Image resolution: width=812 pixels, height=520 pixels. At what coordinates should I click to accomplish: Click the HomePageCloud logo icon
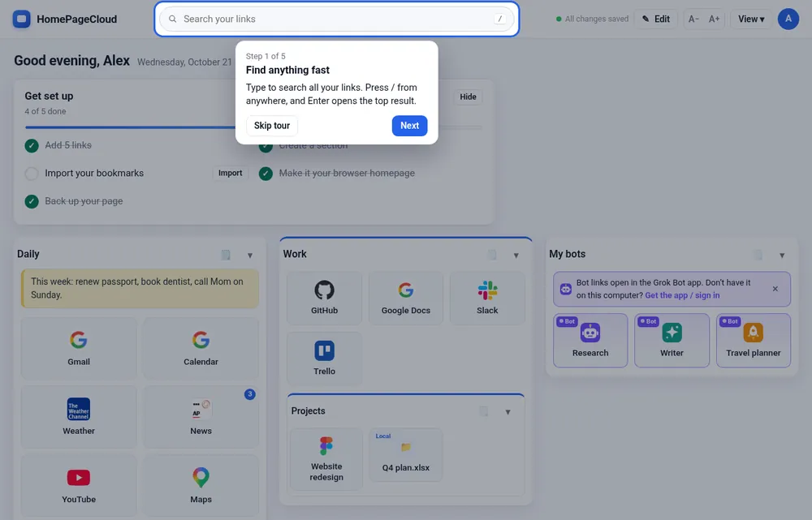(x=21, y=19)
